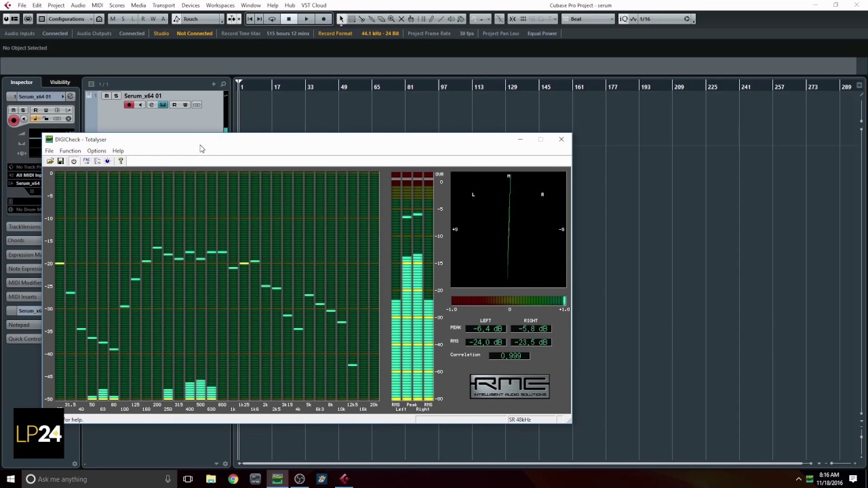Open Cubase Transport menu
This screenshot has height=488, width=868.
163,5
